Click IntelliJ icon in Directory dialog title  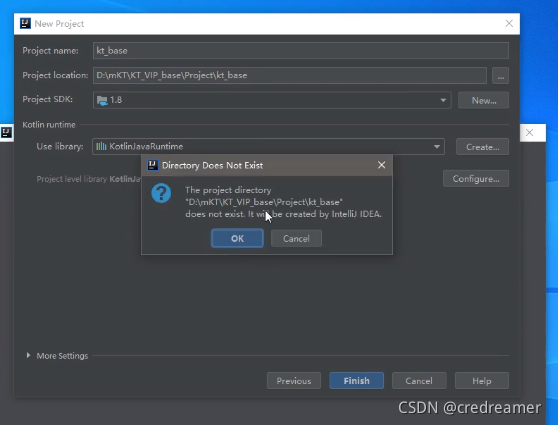pyautogui.click(x=153, y=165)
